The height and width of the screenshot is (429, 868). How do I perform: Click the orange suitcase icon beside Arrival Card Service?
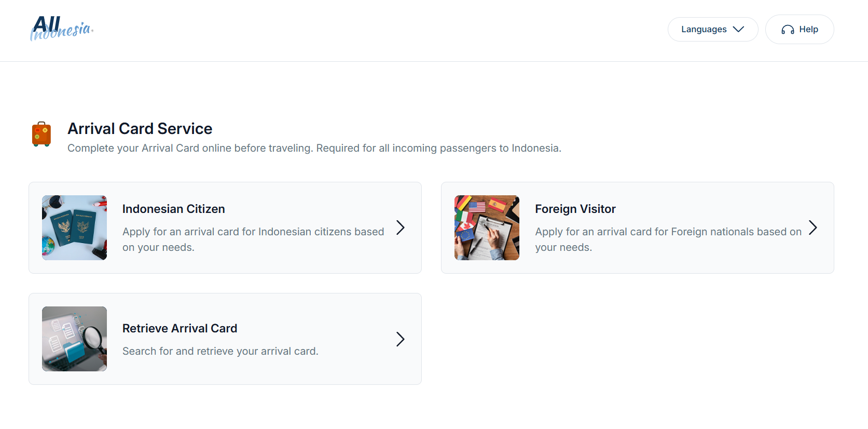coord(42,134)
